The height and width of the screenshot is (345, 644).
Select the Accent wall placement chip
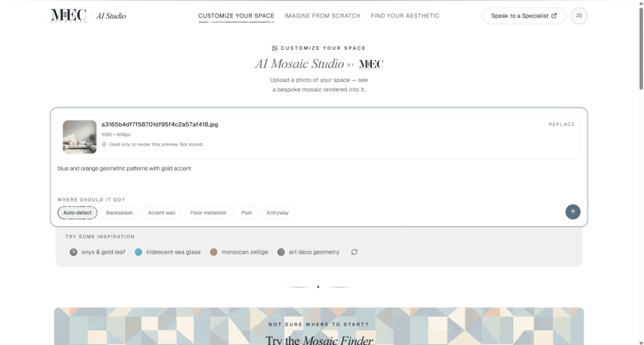pos(162,213)
